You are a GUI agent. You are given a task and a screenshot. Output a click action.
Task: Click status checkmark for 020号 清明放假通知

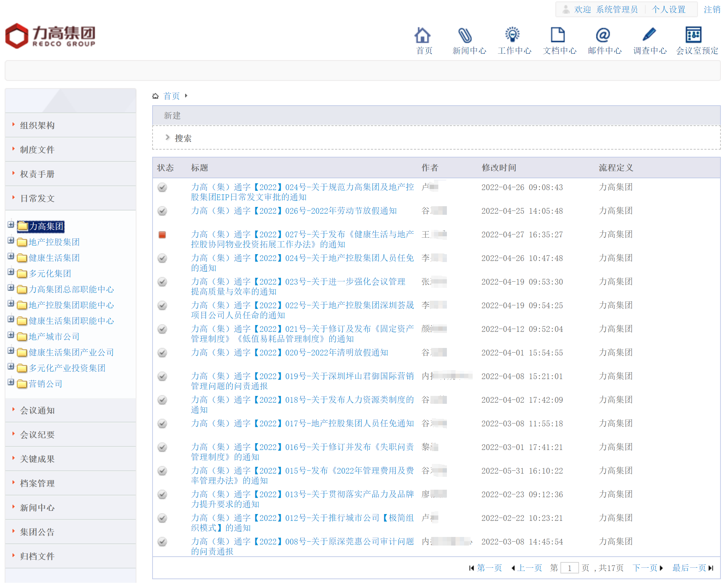(x=162, y=353)
